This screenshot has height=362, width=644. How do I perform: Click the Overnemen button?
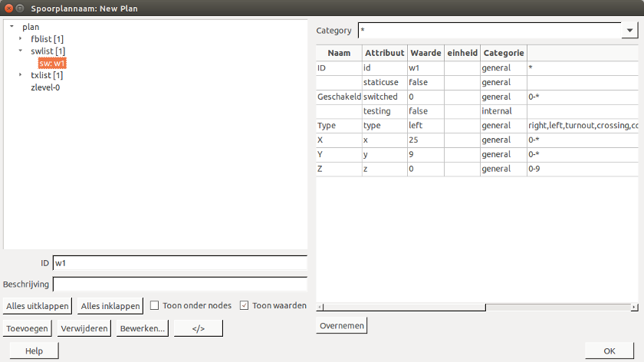coord(342,325)
